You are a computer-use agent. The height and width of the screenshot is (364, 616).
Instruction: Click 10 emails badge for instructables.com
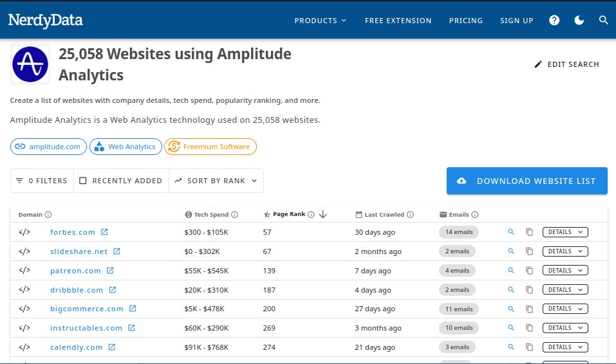[459, 328]
